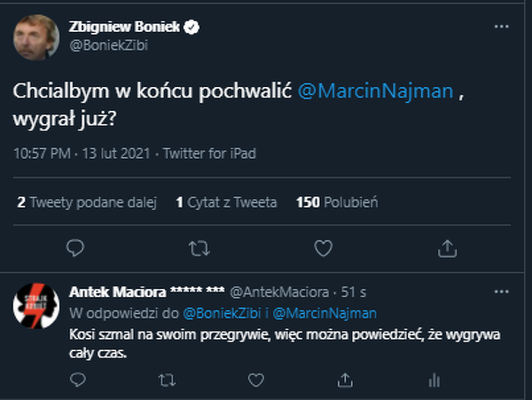The image size is (532, 400).
Task: Open the Twitter for iPad source link
Action: (x=209, y=153)
